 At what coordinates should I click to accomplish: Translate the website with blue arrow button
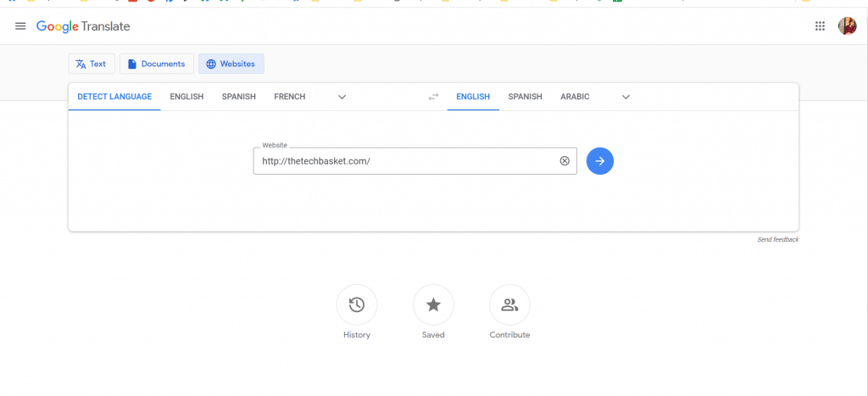pyautogui.click(x=600, y=160)
